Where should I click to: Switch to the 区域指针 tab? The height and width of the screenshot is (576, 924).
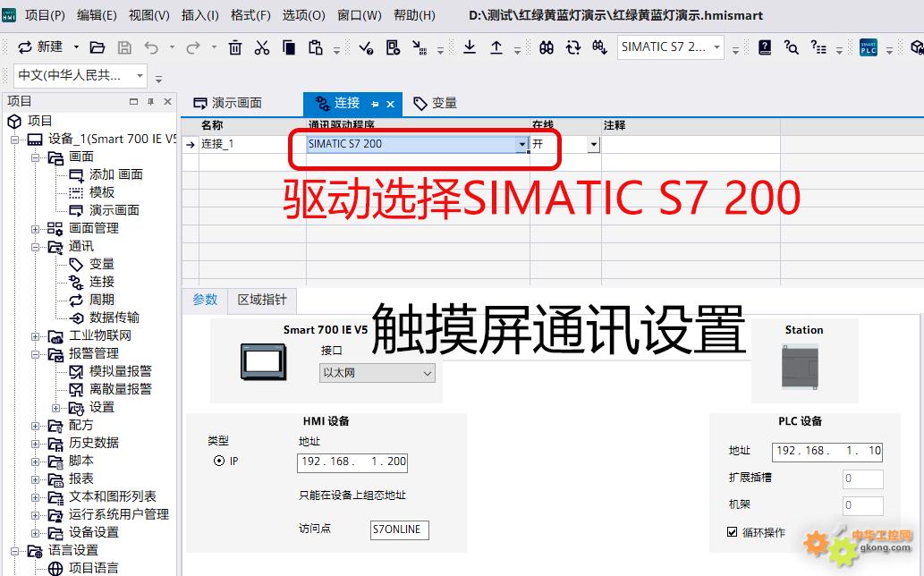tap(262, 300)
